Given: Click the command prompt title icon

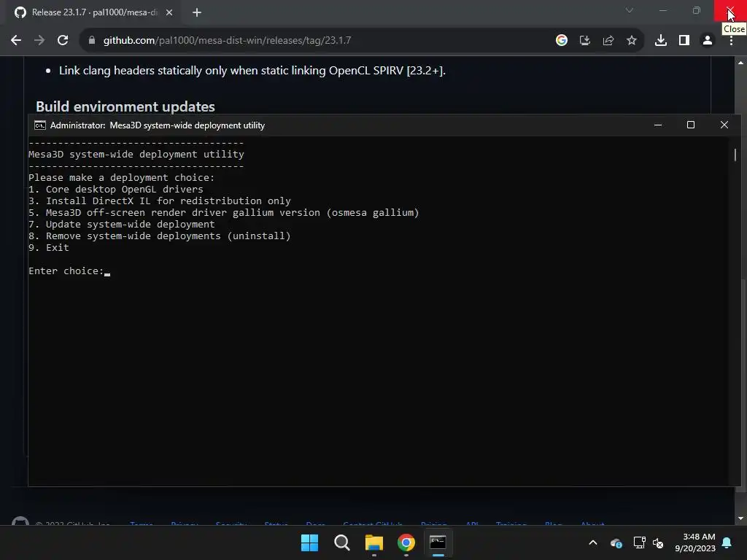Looking at the screenshot, I should (40, 125).
